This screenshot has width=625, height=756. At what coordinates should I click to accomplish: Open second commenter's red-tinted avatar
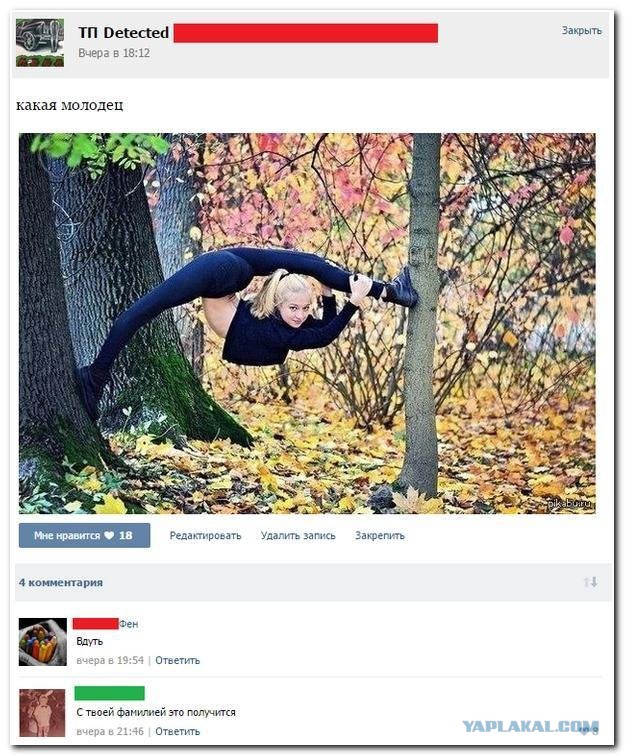pos(42,713)
